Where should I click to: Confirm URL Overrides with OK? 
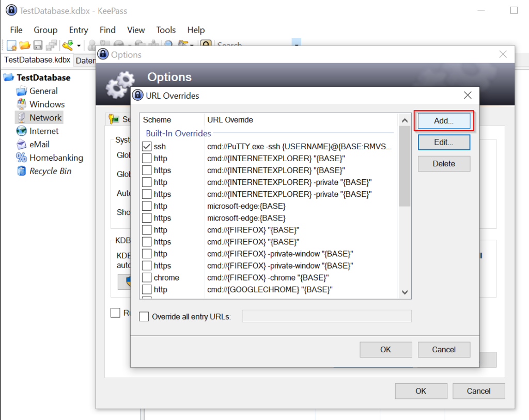[x=385, y=350]
